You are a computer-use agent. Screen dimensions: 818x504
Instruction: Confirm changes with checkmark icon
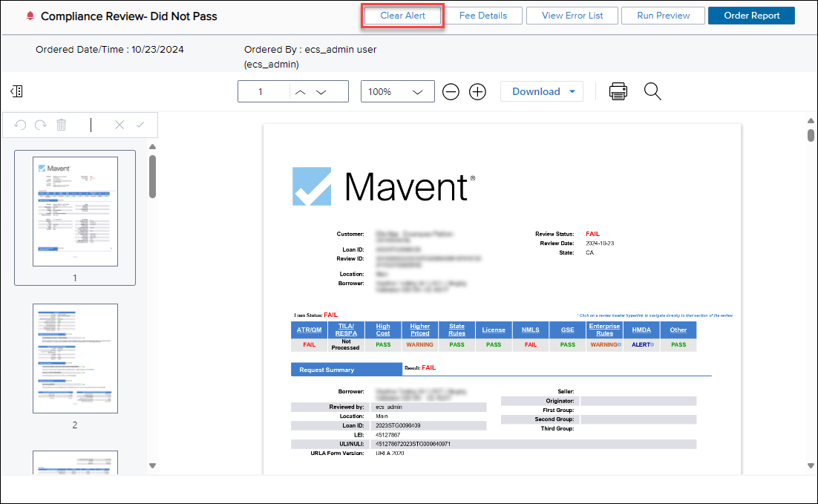(x=140, y=125)
